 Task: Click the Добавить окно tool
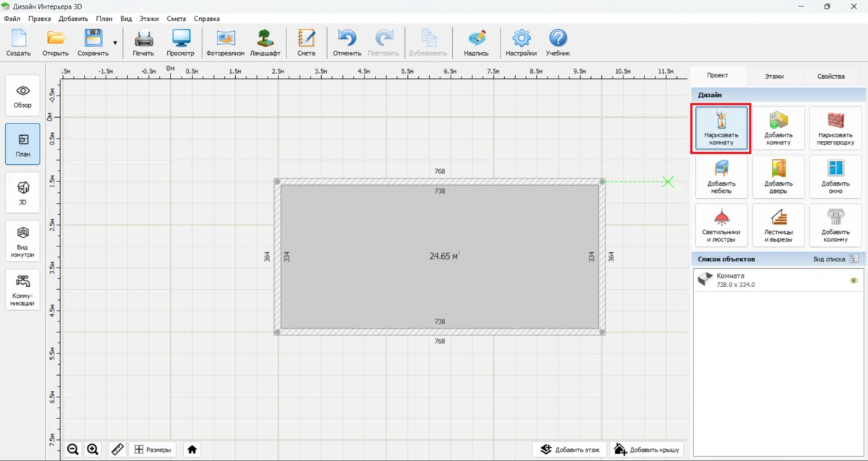pos(835,177)
